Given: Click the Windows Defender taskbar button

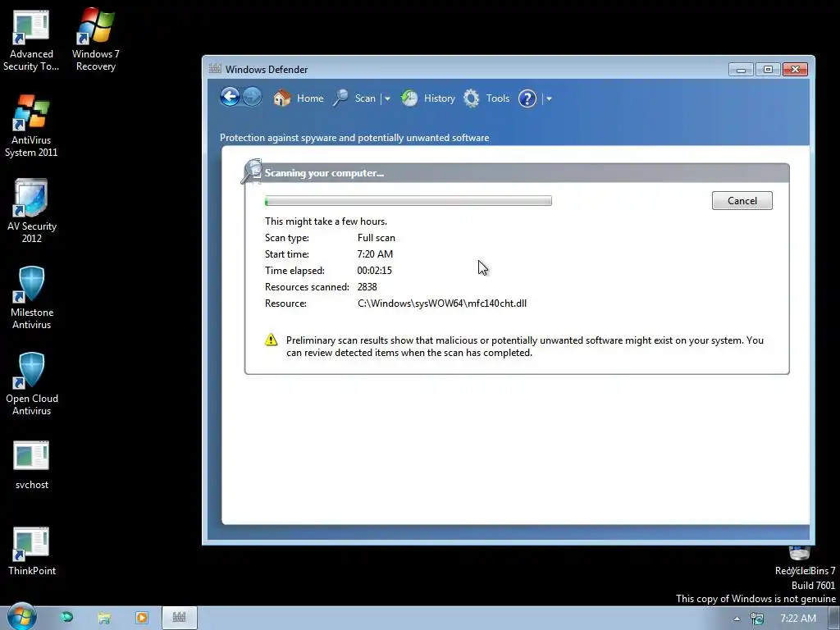Looking at the screenshot, I should click(180, 618).
